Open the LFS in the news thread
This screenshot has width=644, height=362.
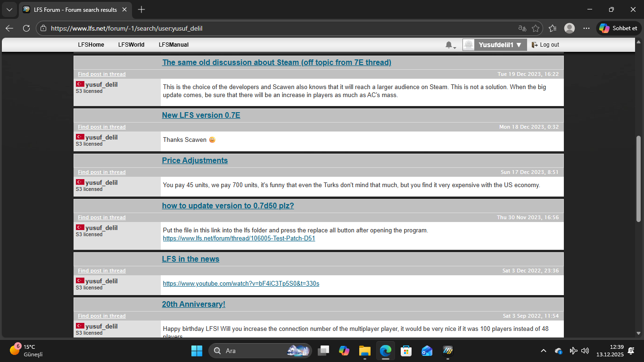click(190, 259)
